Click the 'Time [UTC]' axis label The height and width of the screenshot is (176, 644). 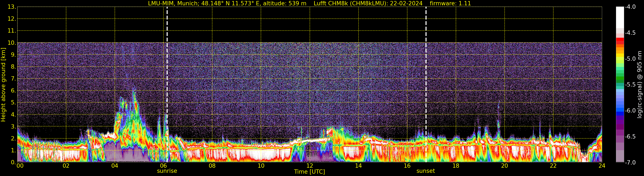[x=310, y=172]
